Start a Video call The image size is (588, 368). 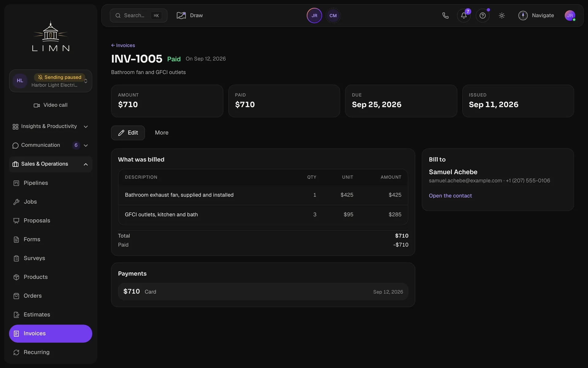(x=51, y=105)
